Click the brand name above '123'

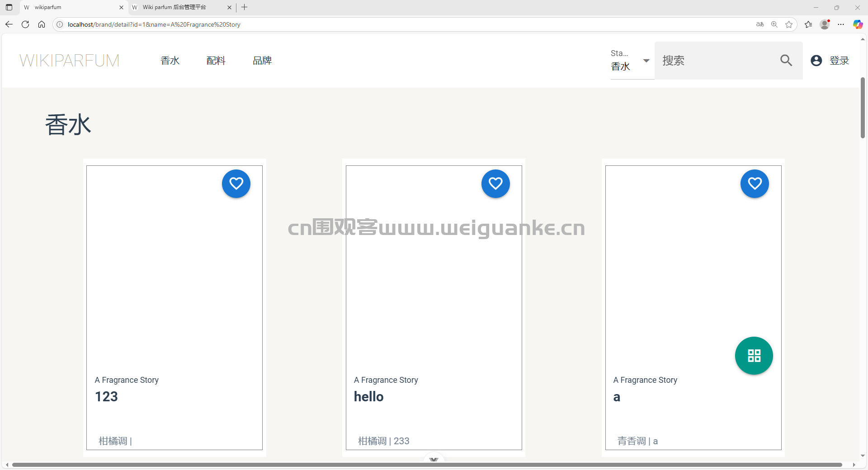[x=127, y=380]
